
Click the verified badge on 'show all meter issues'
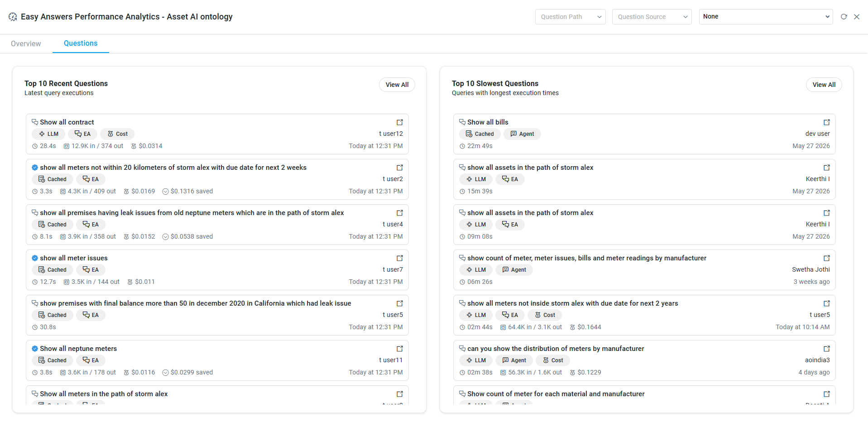point(35,258)
